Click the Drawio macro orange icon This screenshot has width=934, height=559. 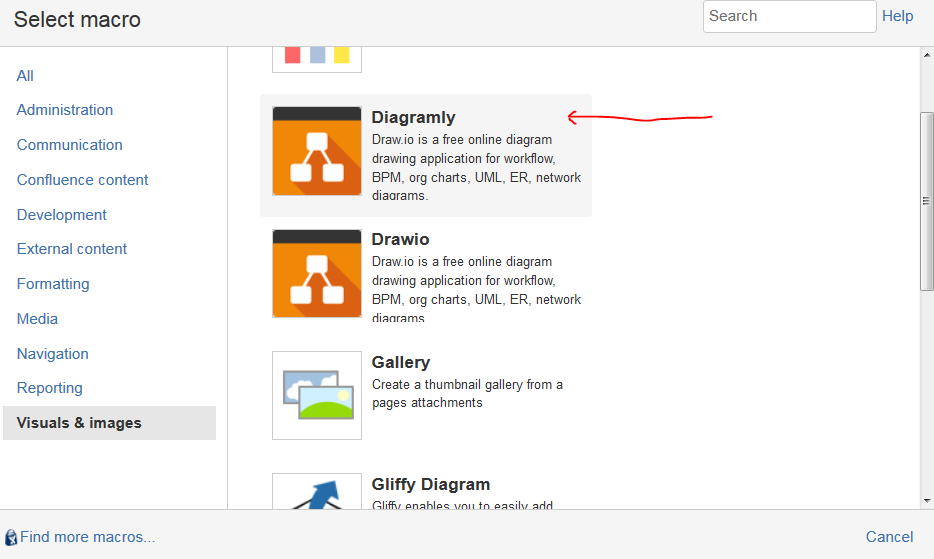pyautogui.click(x=316, y=274)
